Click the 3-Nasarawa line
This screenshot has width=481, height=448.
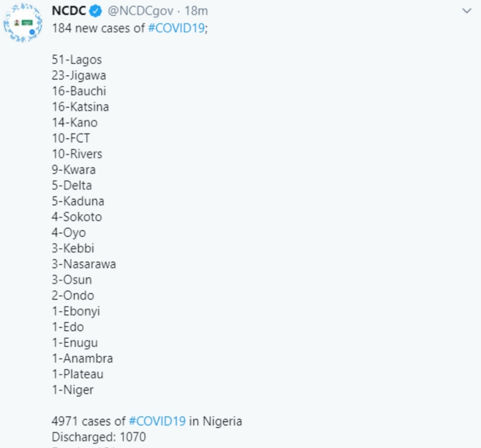point(84,264)
